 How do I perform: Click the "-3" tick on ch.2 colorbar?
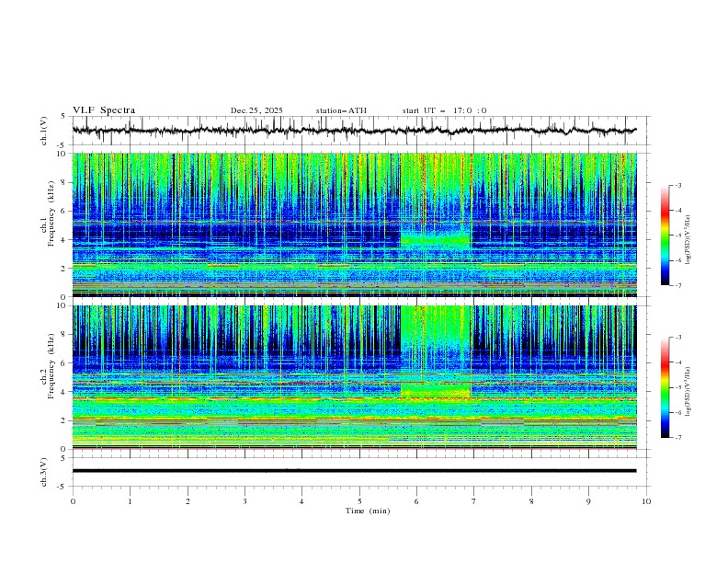tap(678, 338)
